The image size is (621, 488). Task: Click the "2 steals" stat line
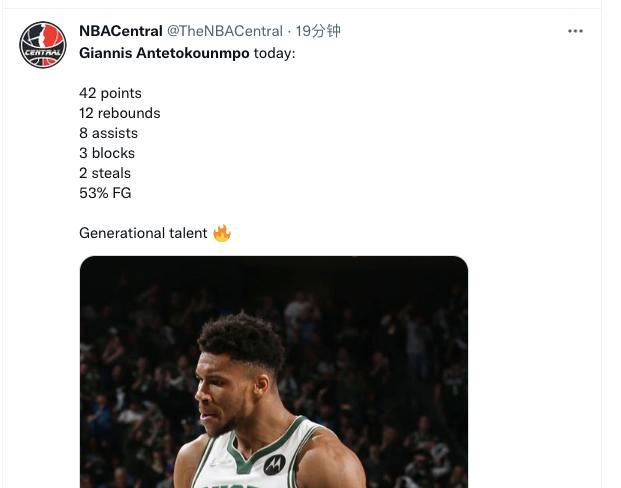point(105,173)
